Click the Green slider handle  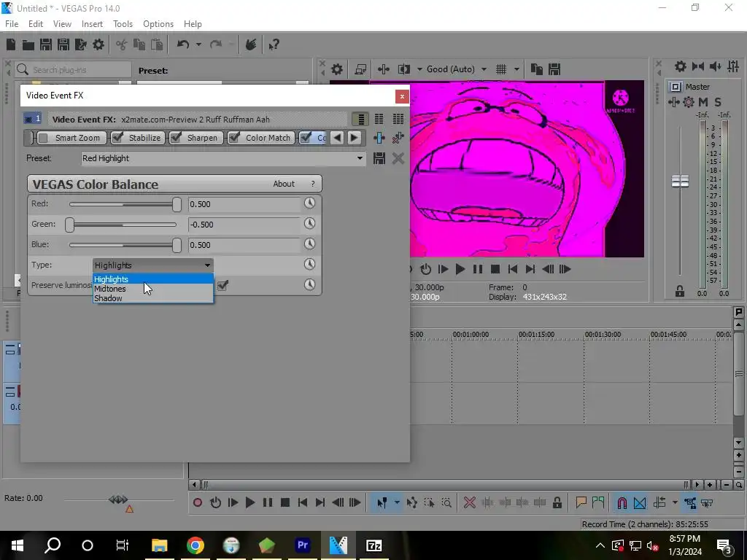tap(69, 225)
